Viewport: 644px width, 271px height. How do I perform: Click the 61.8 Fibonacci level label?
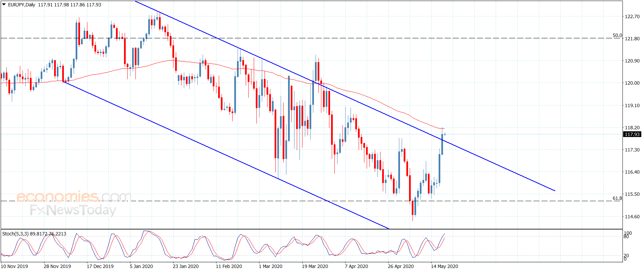pos(617,198)
